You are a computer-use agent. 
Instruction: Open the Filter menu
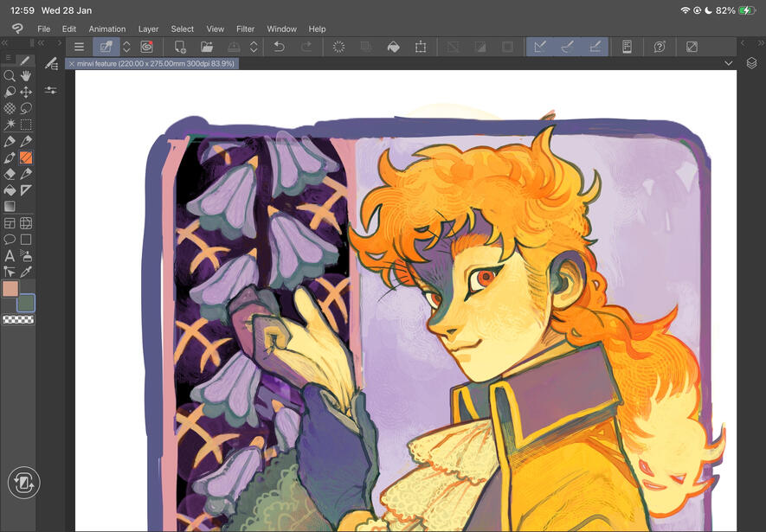coord(245,29)
